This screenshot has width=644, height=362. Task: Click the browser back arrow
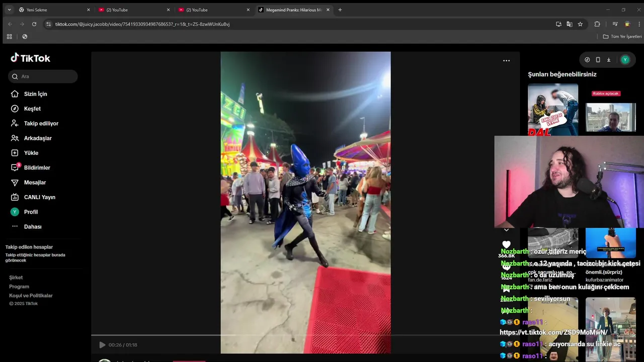(x=10, y=24)
